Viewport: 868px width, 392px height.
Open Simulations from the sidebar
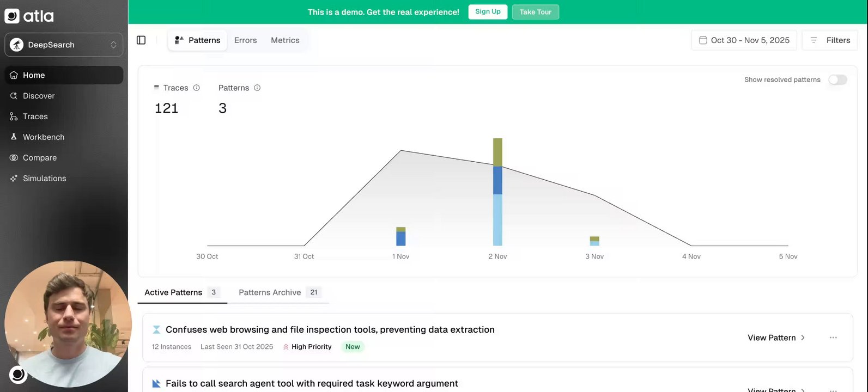point(44,179)
